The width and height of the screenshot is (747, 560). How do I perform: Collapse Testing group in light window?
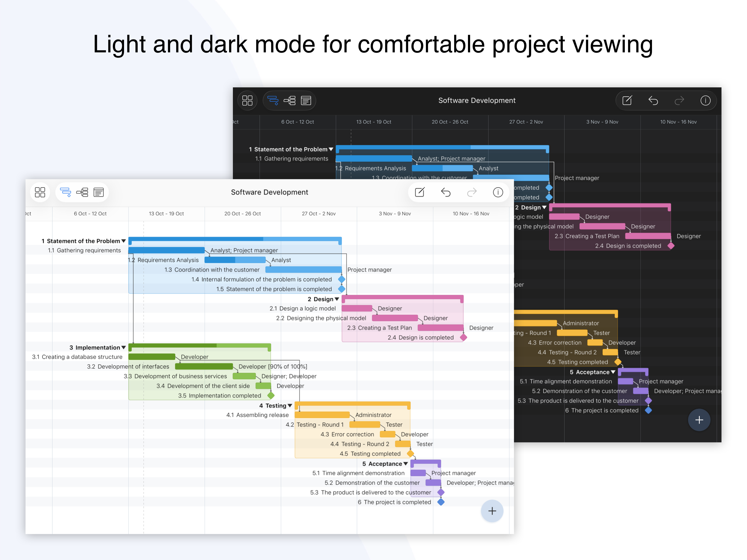[290, 406]
